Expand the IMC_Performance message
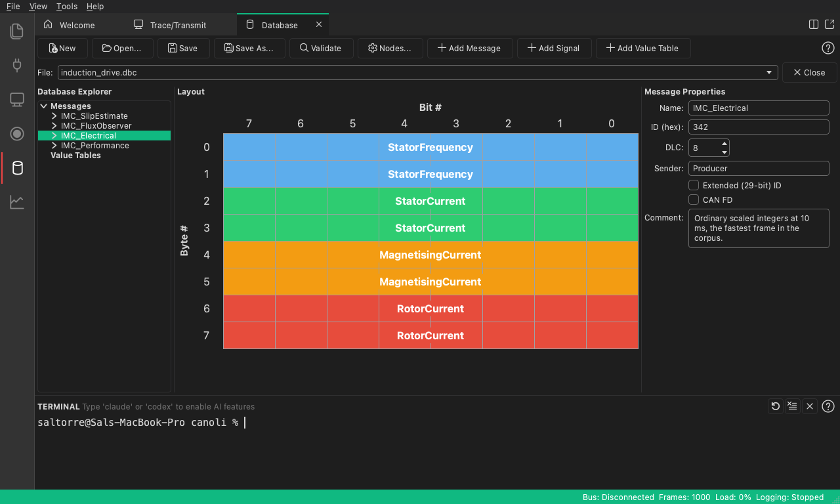 [54, 145]
